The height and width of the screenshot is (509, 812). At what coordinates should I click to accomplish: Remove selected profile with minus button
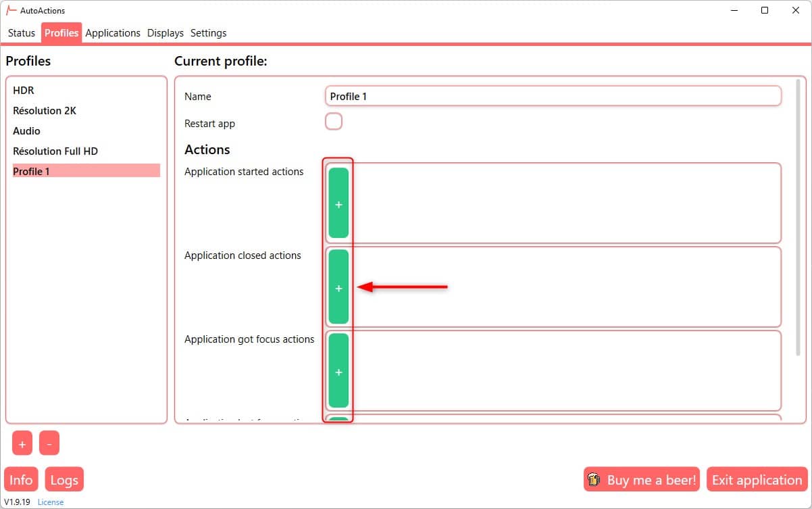(49, 443)
